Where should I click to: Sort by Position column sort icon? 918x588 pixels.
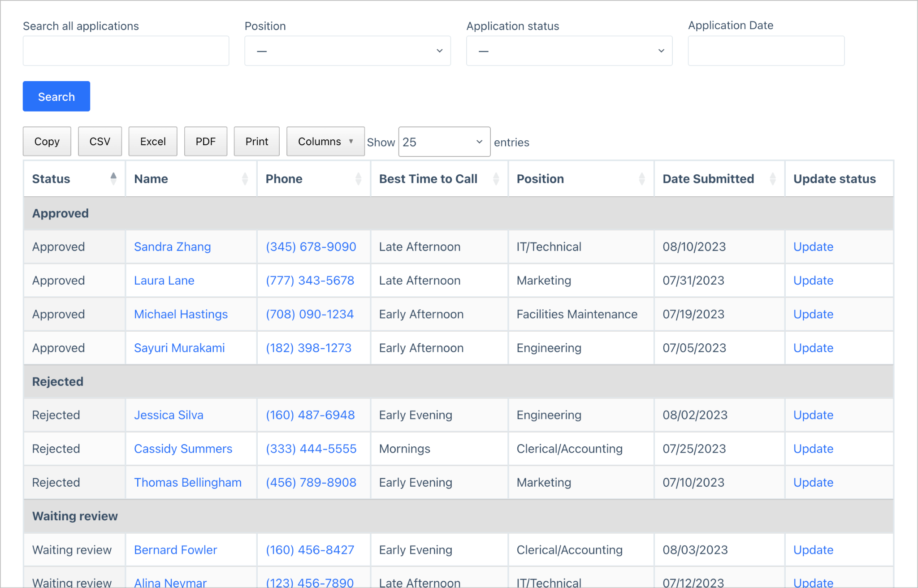click(642, 179)
